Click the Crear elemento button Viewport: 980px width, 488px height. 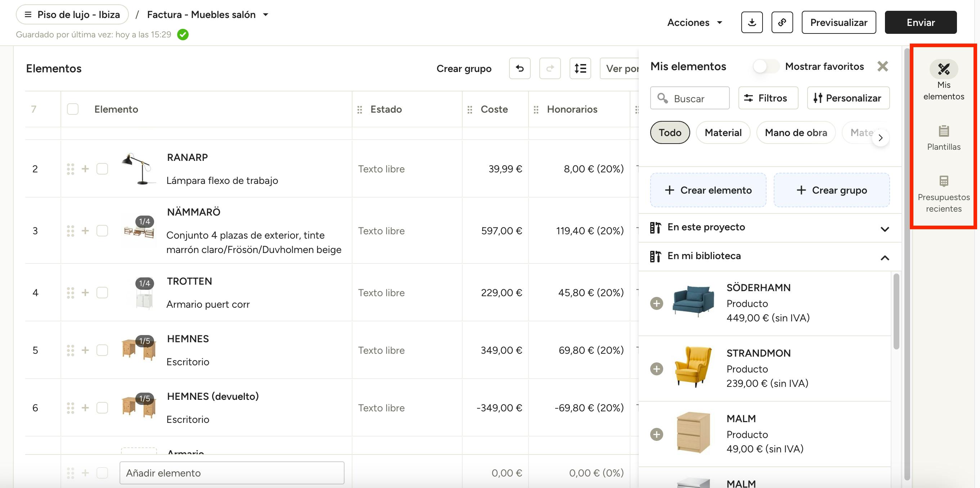pos(708,190)
